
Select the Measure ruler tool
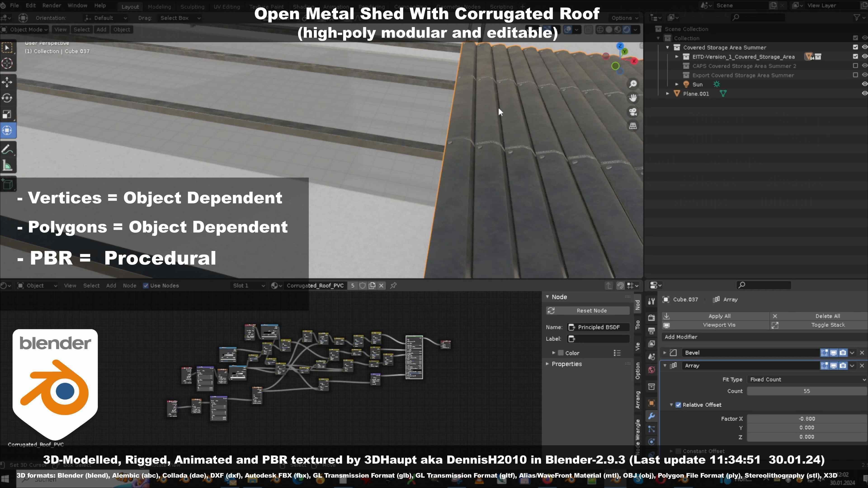click(7, 165)
